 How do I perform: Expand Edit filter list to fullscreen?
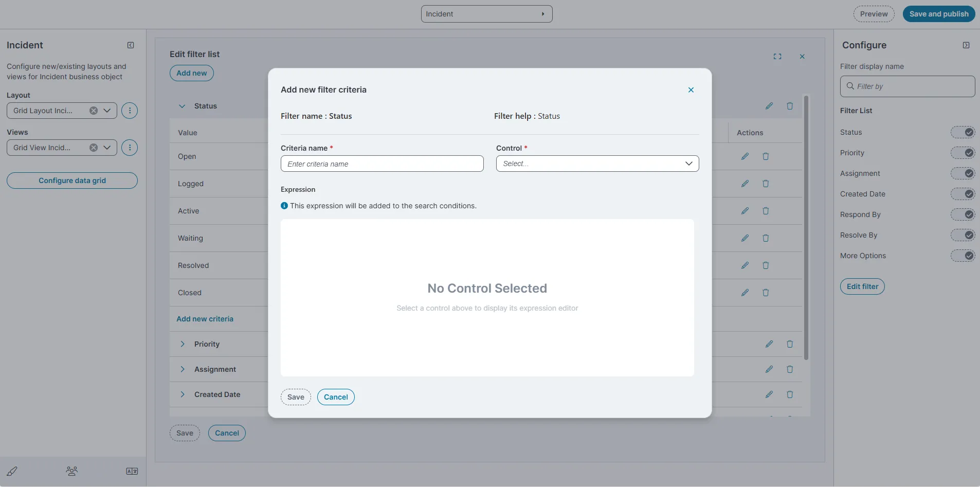click(777, 57)
